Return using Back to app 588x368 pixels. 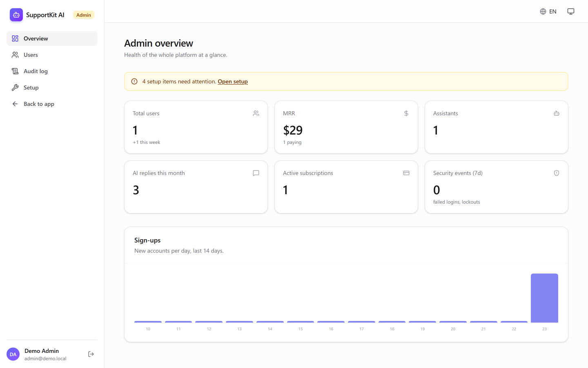point(52,104)
